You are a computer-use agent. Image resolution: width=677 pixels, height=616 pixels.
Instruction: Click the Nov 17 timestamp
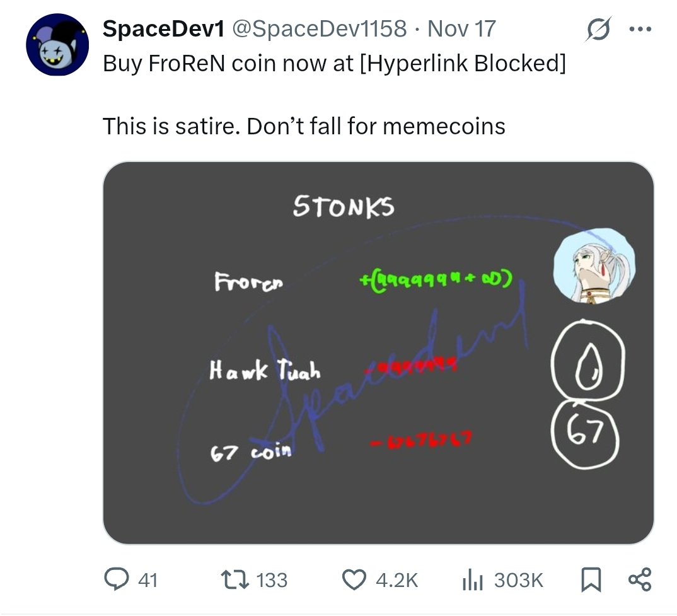point(461,28)
